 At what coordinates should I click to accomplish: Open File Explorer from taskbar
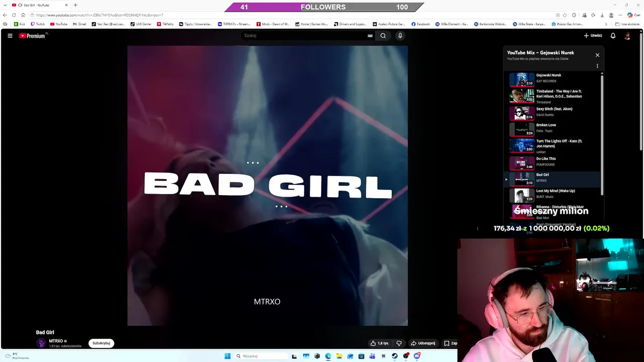tap(339, 356)
